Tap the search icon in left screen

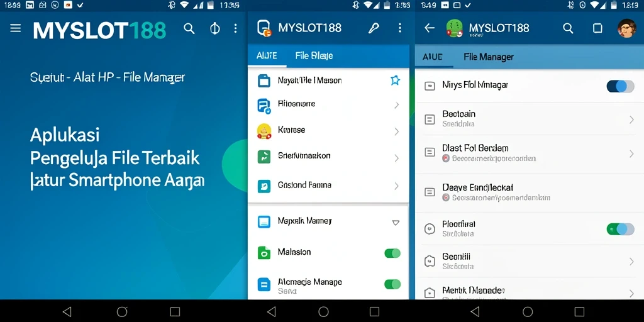coord(189,28)
